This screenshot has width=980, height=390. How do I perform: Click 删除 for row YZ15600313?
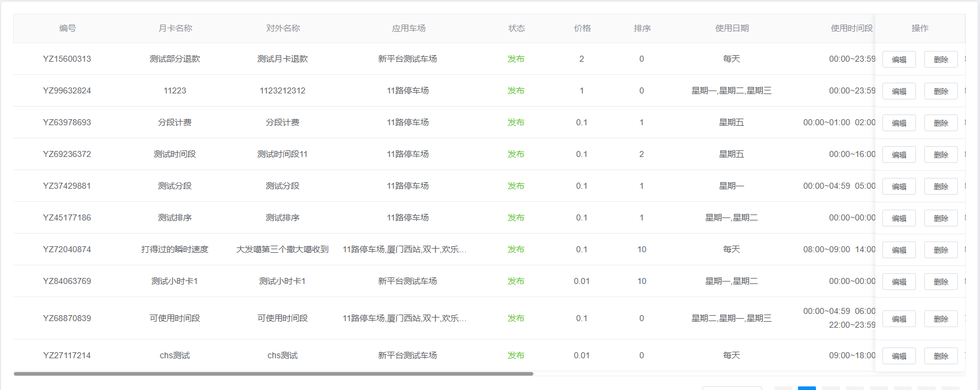pyautogui.click(x=940, y=59)
